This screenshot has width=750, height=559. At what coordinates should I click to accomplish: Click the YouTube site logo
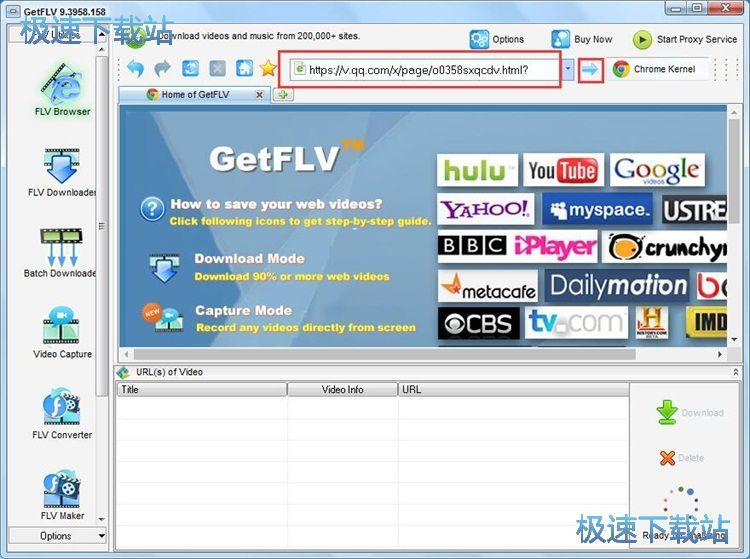563,170
